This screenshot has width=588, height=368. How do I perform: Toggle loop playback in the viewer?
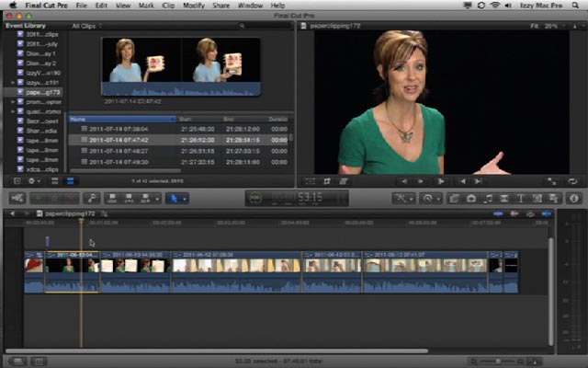click(x=572, y=181)
